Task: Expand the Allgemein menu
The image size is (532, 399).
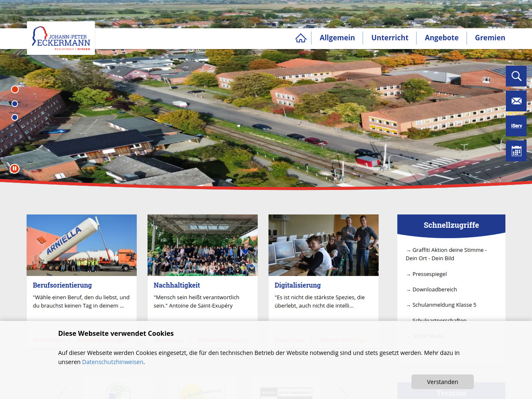Action: tap(337, 38)
